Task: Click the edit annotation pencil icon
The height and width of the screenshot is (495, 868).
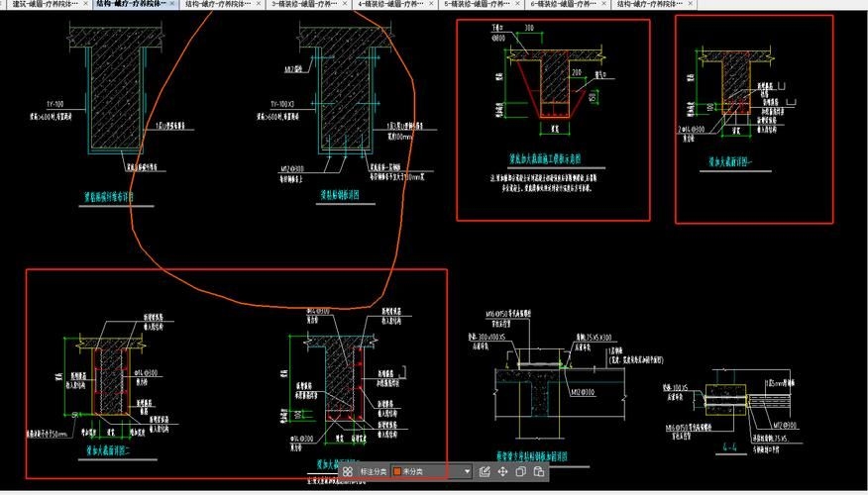Action: click(485, 472)
